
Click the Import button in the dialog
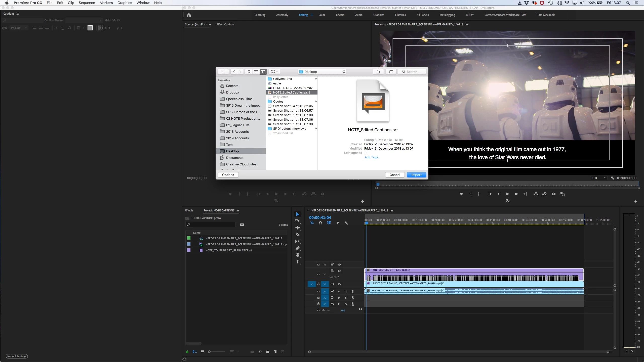point(416,175)
